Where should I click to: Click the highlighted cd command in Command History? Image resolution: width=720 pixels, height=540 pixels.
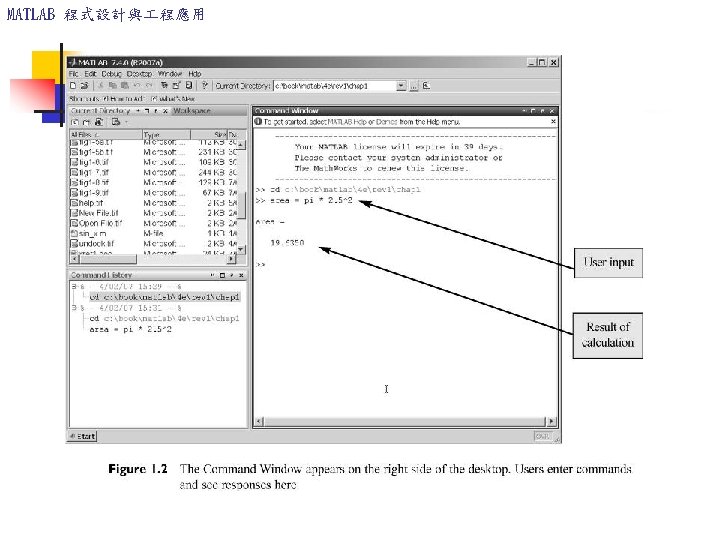pyautogui.click(x=164, y=297)
